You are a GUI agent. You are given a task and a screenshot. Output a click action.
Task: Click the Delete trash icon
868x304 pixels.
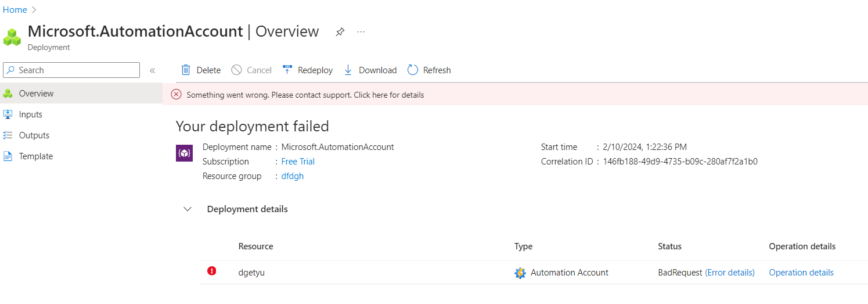[186, 70]
